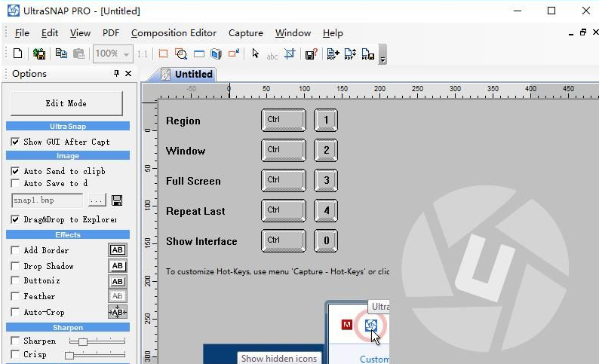
Task: Open Add Border AB settings icon
Action: (x=118, y=250)
